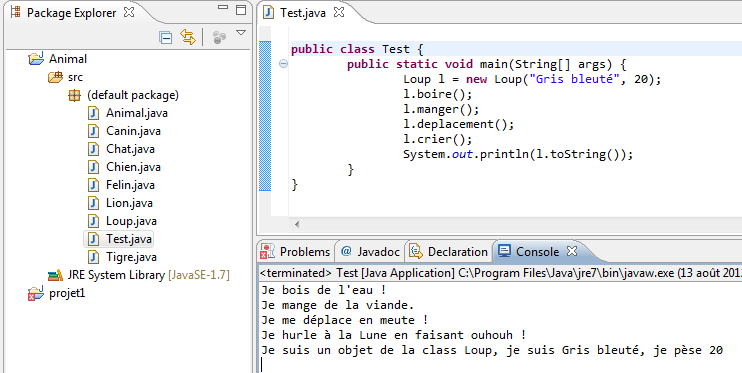Image resolution: width=742 pixels, height=373 pixels.
Task: Select Test.java in Package Explorer
Action: pos(129,239)
